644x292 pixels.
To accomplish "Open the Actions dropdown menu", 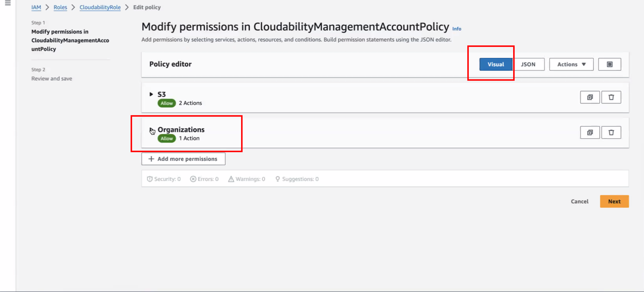I will click(x=571, y=64).
